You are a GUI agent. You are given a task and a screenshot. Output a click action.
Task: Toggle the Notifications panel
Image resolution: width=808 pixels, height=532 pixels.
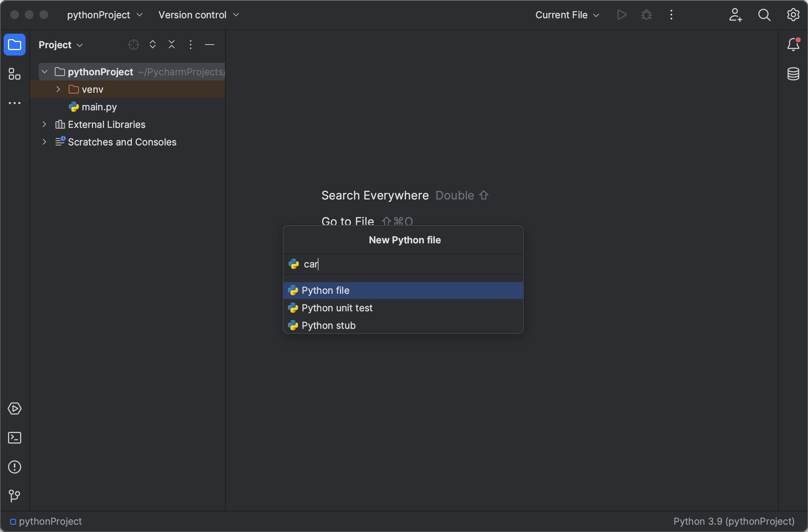click(793, 44)
